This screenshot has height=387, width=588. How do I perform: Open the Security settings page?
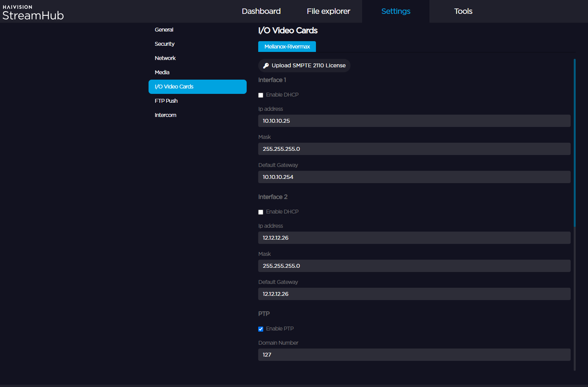pyautogui.click(x=164, y=44)
